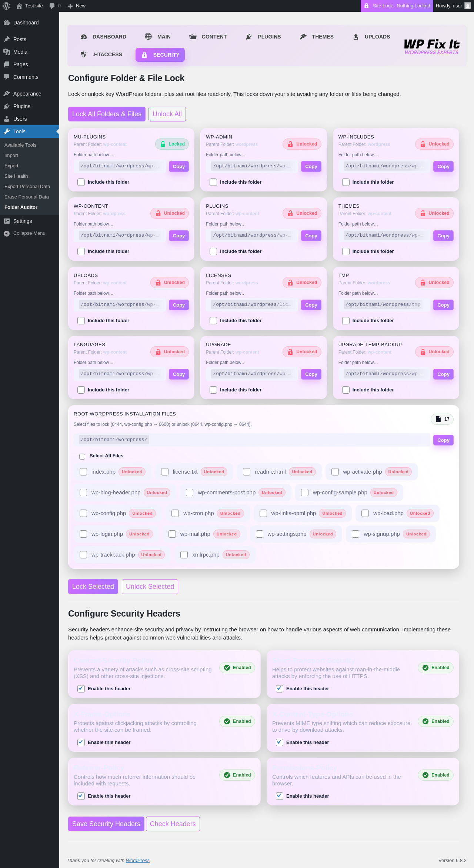Image resolution: width=474 pixels, height=868 pixels.
Task: Click the Site Lock padlock status icon
Action: click(x=366, y=6)
